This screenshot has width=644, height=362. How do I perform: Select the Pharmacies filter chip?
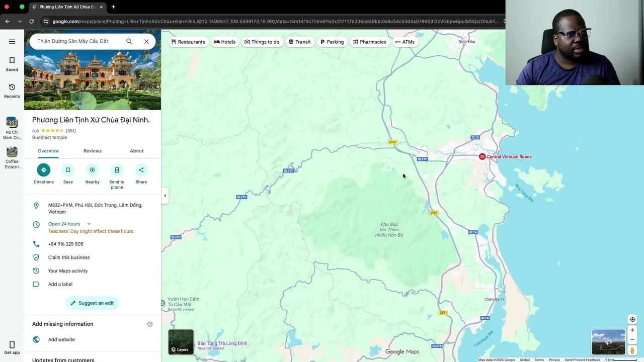point(370,42)
